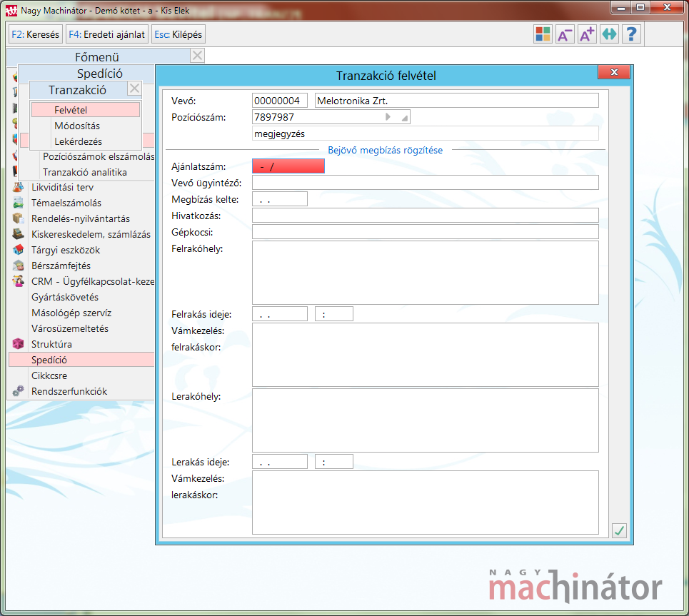This screenshot has height=616, width=689.
Task: Decrease font size with A- icon
Action: coord(565,34)
